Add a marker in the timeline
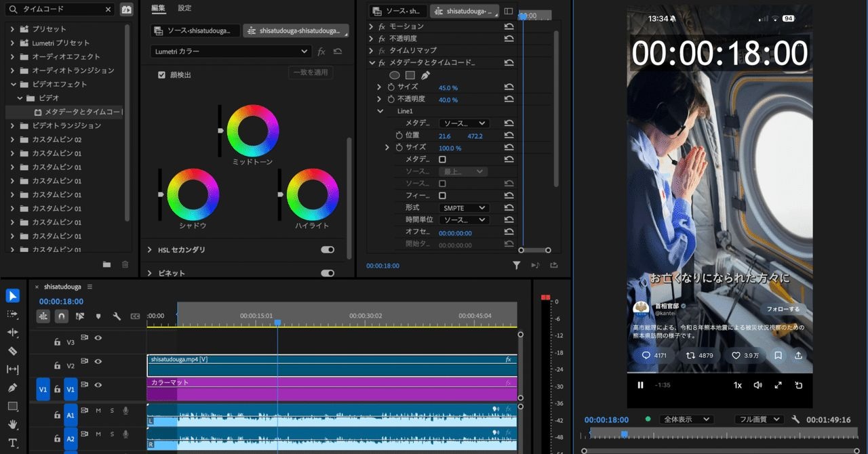The width and height of the screenshot is (868, 454). tap(98, 316)
